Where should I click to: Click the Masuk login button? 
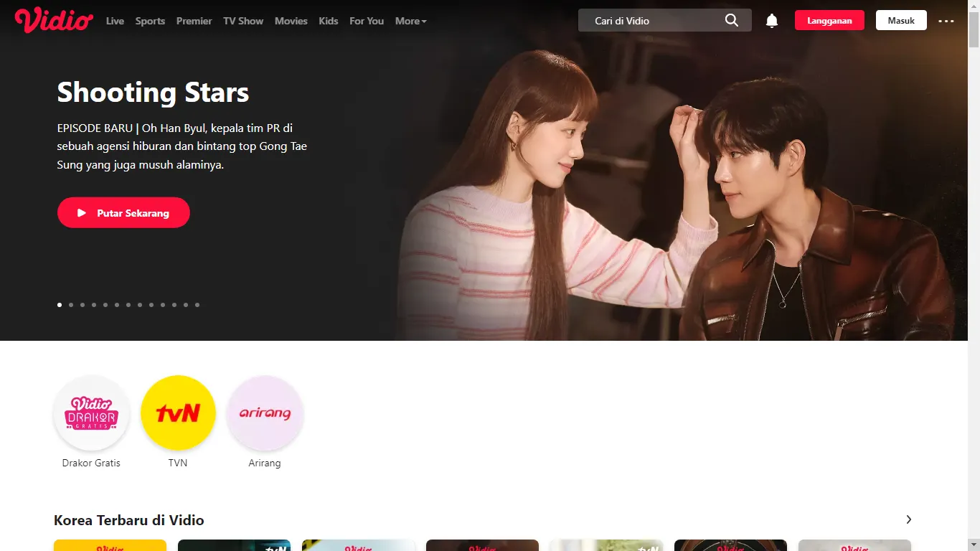[901, 20]
